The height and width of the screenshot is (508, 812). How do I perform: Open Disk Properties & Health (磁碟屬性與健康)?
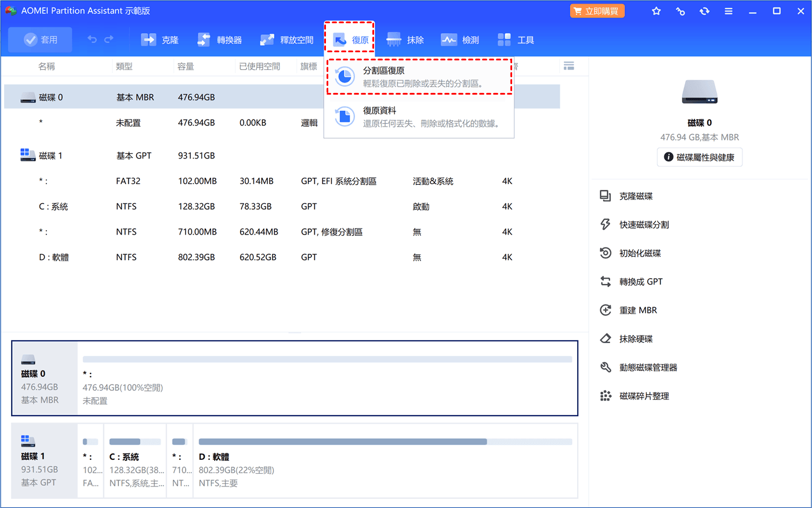point(699,157)
